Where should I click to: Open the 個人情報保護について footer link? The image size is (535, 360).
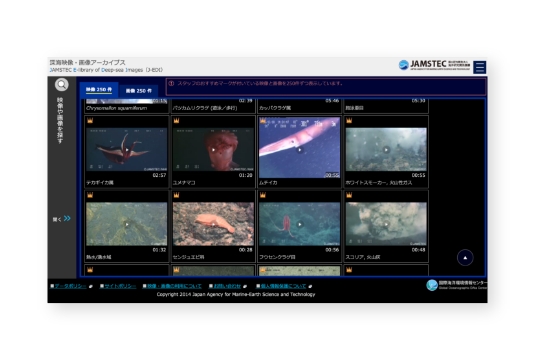pos(283,286)
